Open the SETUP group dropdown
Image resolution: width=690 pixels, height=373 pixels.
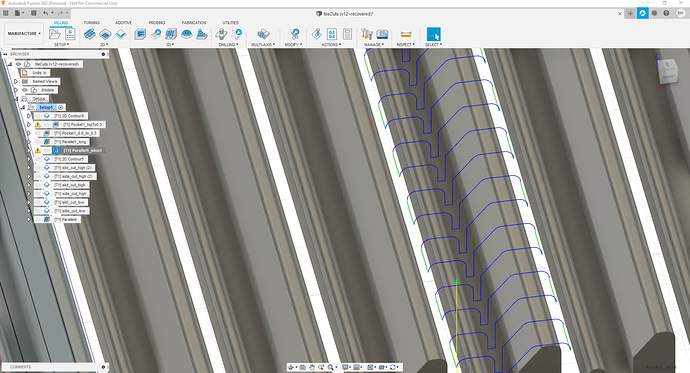pos(61,44)
